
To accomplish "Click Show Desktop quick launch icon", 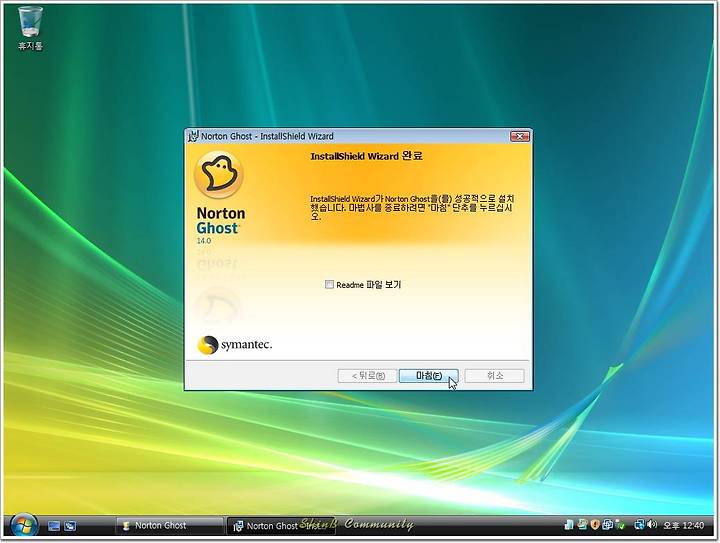I will 54,526.
